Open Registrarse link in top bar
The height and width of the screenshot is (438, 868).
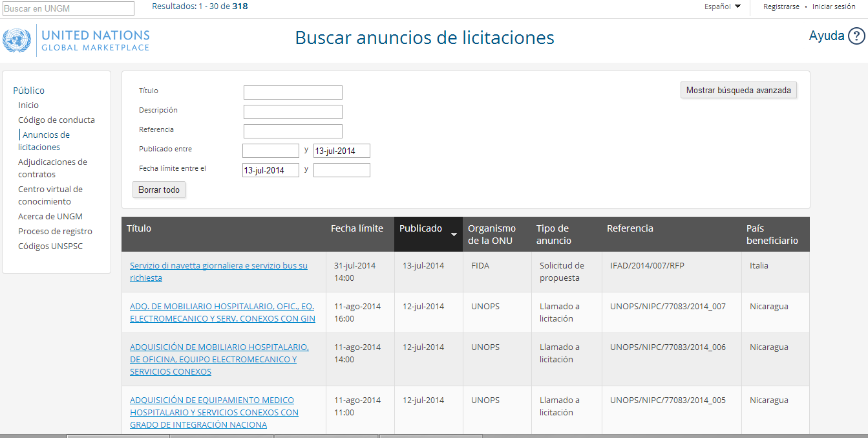pyautogui.click(x=781, y=6)
